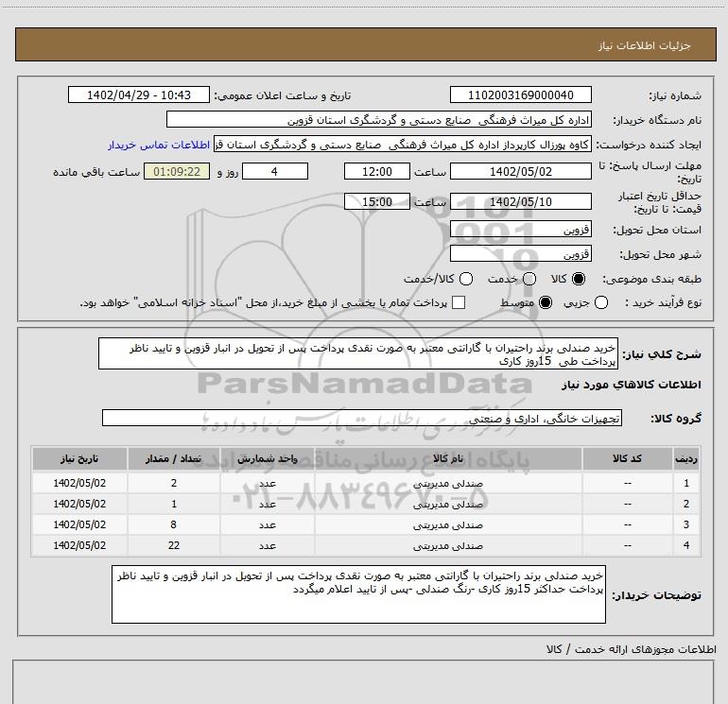The image size is (728, 704).
Task: Open the اطلاعات تماس خریدار link
Action: pyautogui.click(x=159, y=145)
